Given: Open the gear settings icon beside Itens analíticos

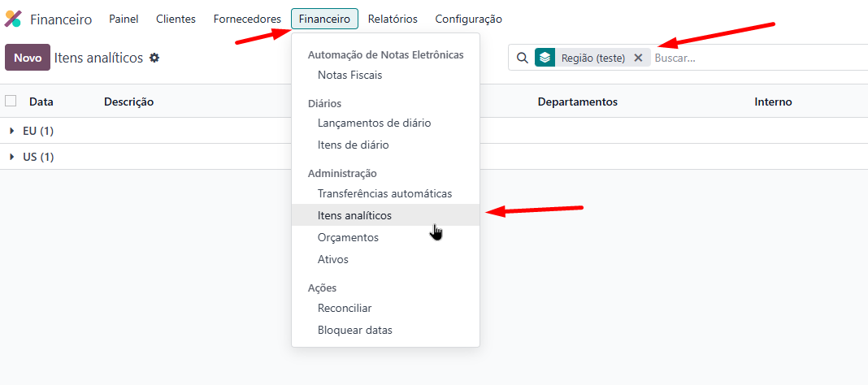Looking at the screenshot, I should pyautogui.click(x=154, y=58).
